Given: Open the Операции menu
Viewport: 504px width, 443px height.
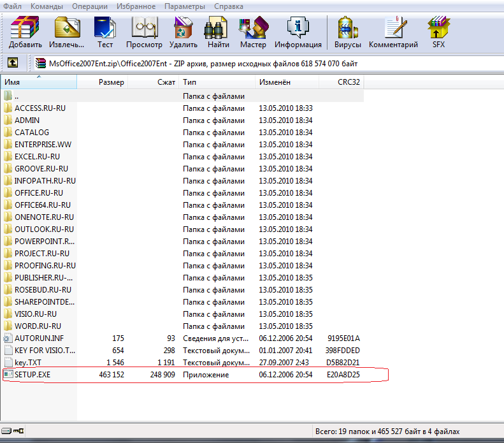Looking at the screenshot, I should click(x=90, y=6).
